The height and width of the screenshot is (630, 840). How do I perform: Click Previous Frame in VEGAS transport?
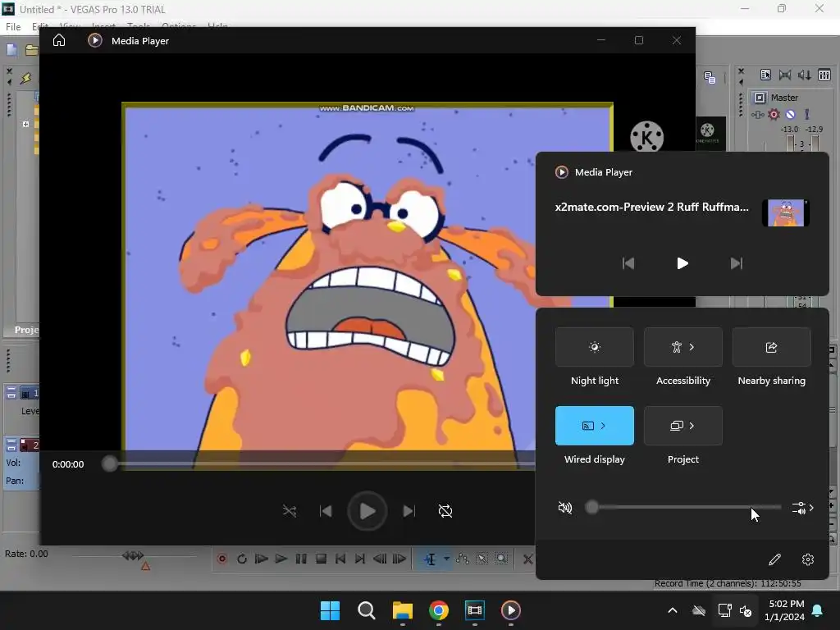click(380, 559)
